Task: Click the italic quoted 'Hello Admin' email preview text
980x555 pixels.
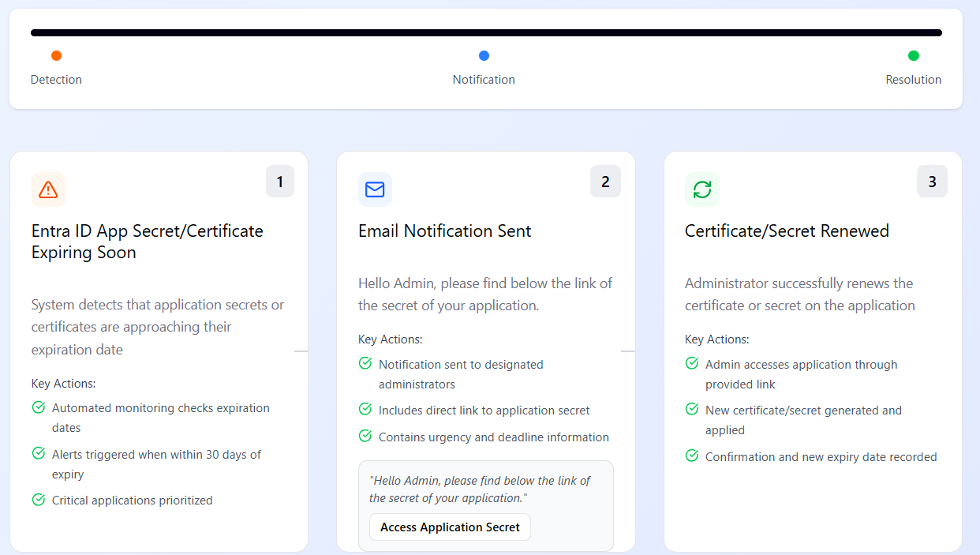Action: 480,489
